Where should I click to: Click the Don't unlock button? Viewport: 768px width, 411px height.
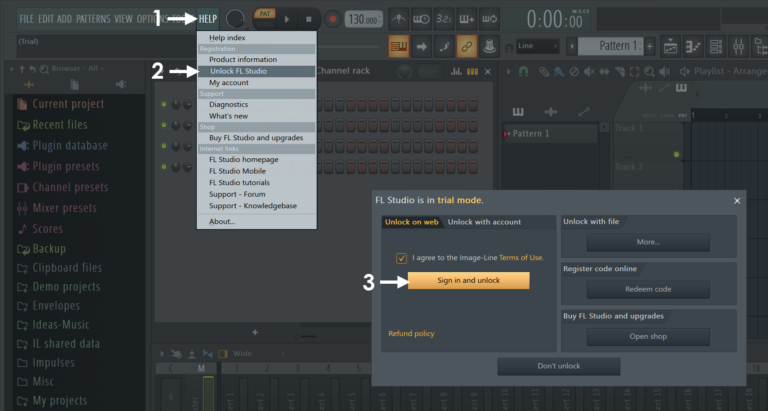point(558,366)
